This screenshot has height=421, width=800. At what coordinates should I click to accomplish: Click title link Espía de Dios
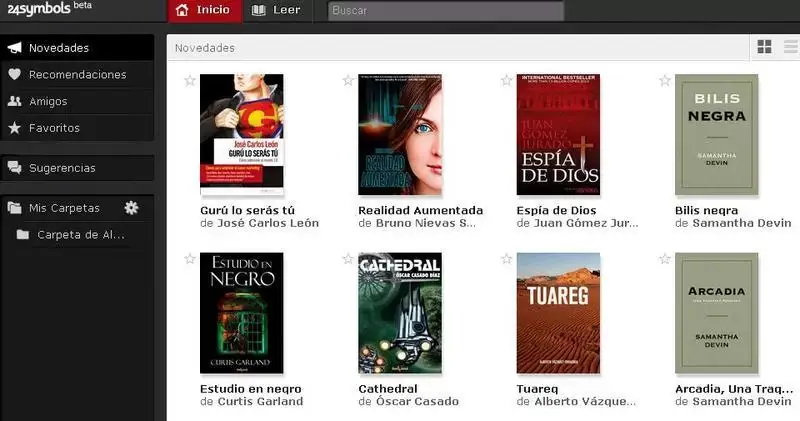coord(556,210)
